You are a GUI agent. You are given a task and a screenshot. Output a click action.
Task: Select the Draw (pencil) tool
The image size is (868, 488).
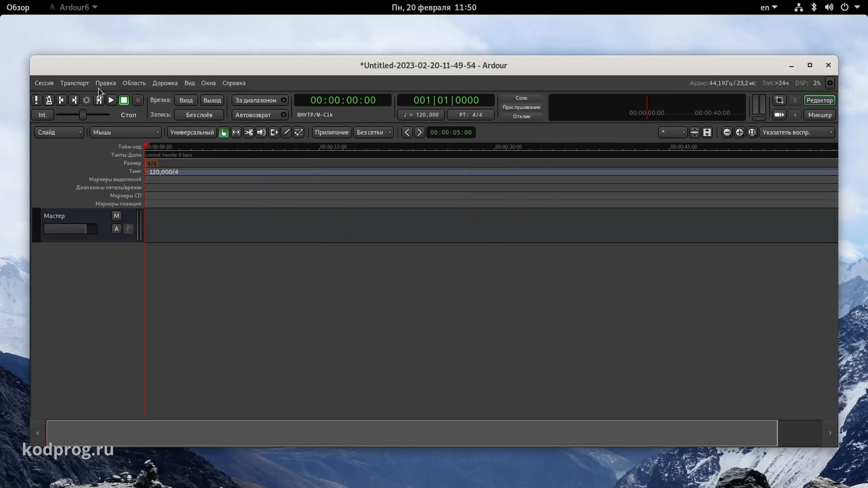coord(286,132)
